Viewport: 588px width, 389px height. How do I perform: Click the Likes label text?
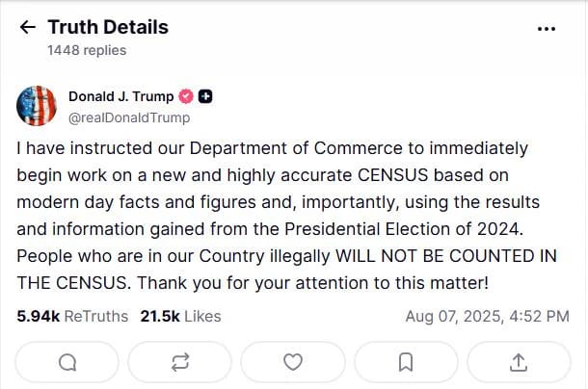point(202,316)
